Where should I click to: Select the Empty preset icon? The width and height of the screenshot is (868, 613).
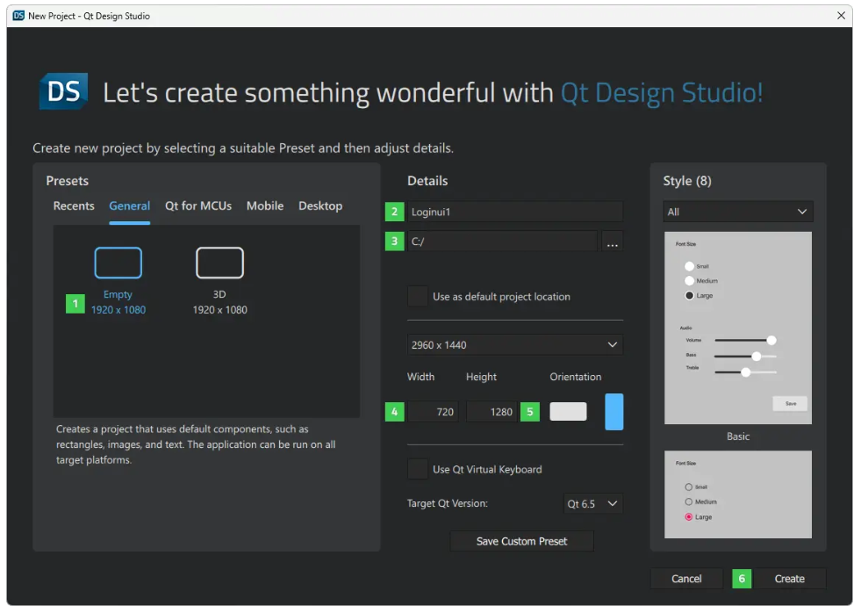pyautogui.click(x=118, y=263)
